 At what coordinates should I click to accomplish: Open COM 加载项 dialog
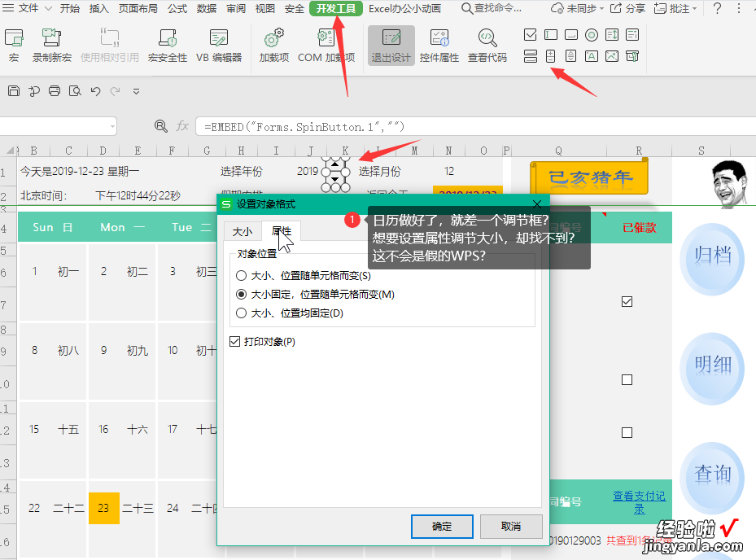click(x=326, y=45)
